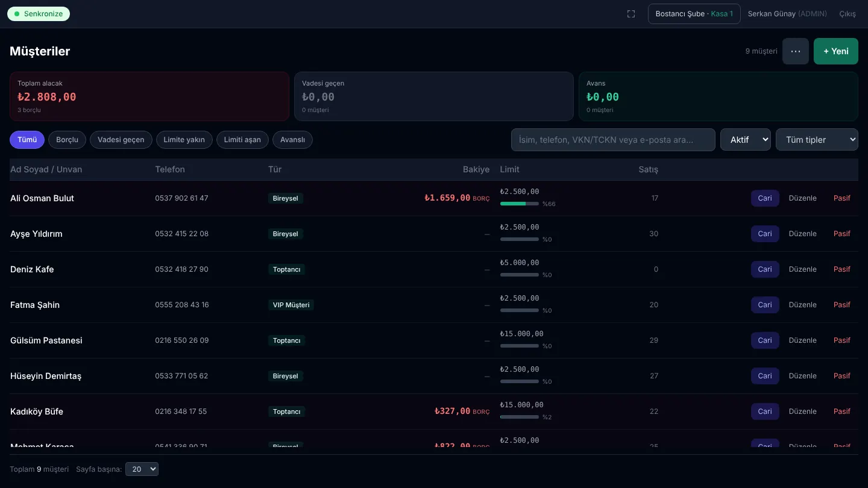The image size is (868, 488).
Task: Open Bostancı Şube Kasa 1 selector
Action: pyautogui.click(x=694, y=14)
